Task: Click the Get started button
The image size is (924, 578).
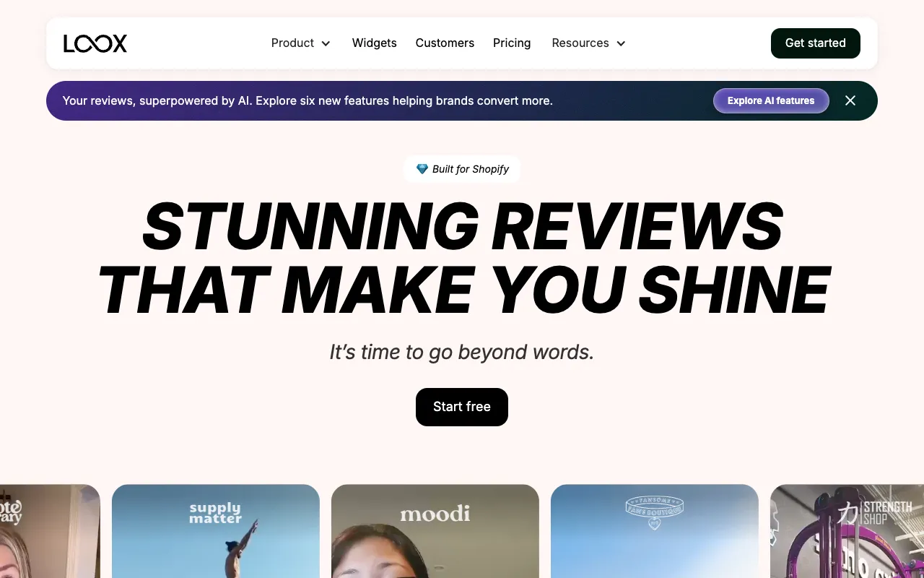Action: (815, 43)
